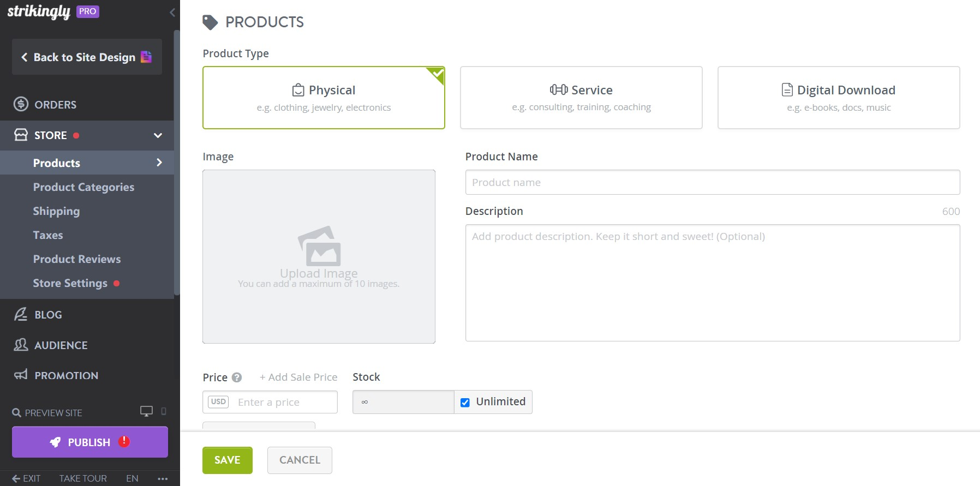Open Store Settings from the sidebar

tap(70, 283)
